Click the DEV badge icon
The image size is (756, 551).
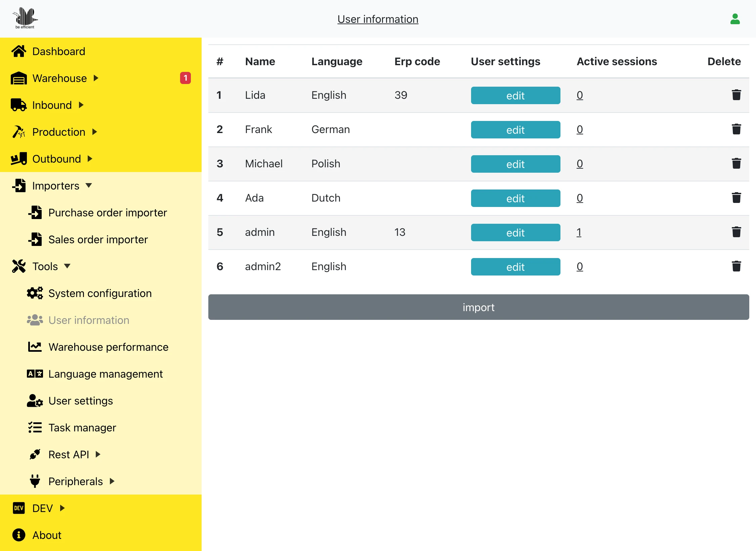tap(19, 508)
